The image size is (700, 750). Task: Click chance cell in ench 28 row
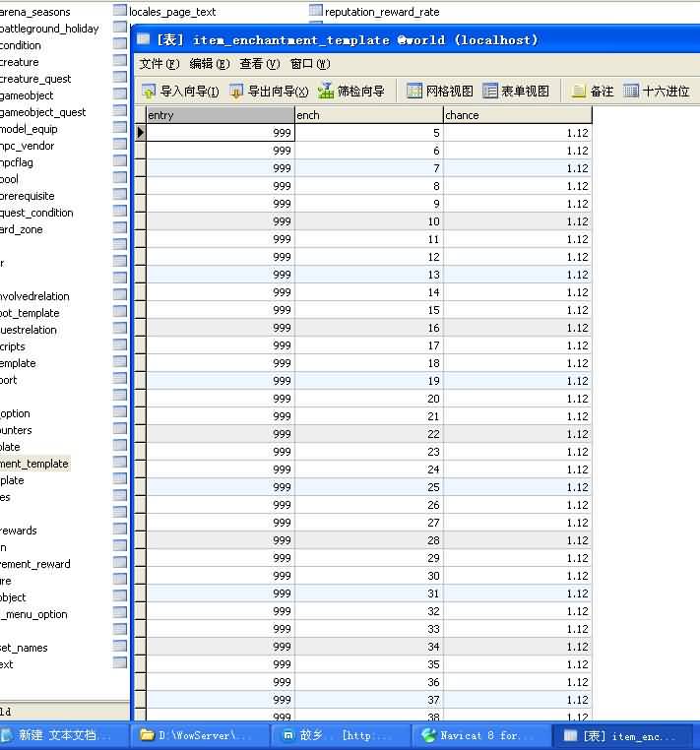[518, 539]
